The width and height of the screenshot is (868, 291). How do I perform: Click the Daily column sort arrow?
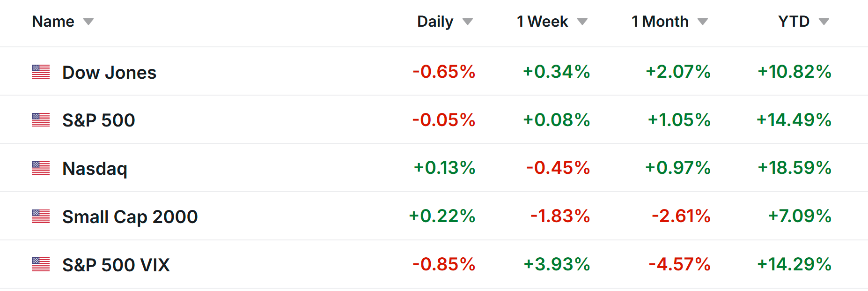pos(467,22)
